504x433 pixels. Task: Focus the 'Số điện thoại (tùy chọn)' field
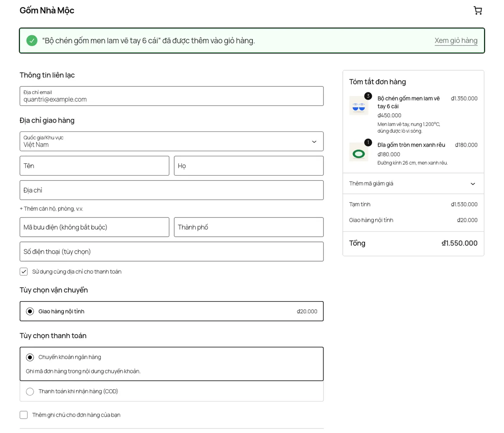click(x=171, y=252)
